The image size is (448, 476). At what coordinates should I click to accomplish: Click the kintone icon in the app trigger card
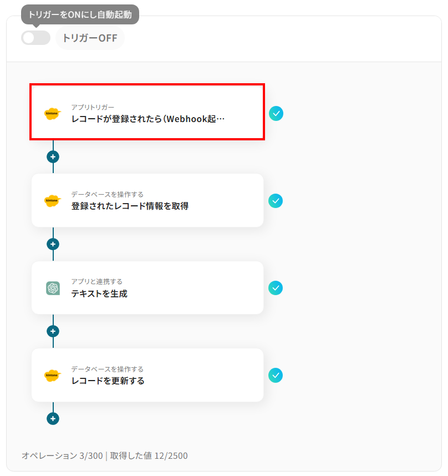(x=52, y=113)
